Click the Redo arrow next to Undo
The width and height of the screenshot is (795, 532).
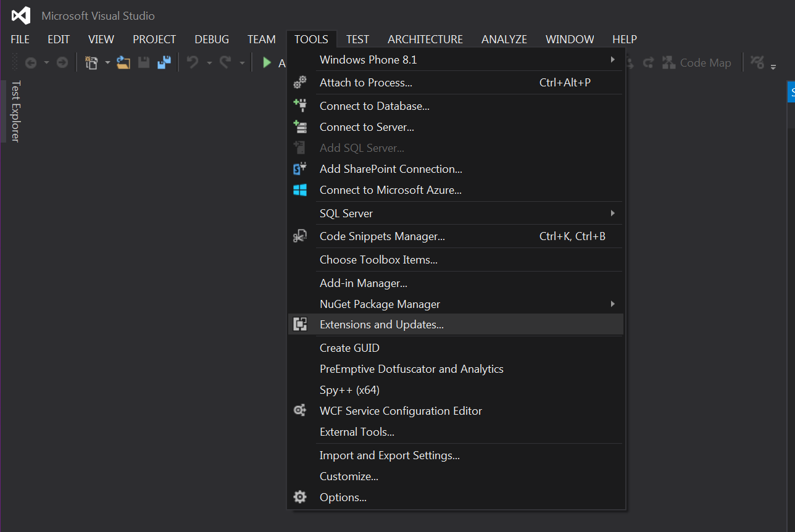(x=226, y=62)
